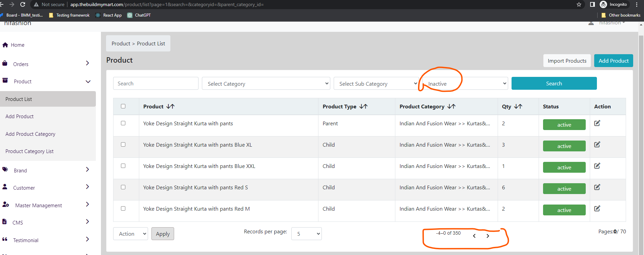Expand the Brand menu chevron
Viewport: 644px width, 255px height.
(87, 169)
